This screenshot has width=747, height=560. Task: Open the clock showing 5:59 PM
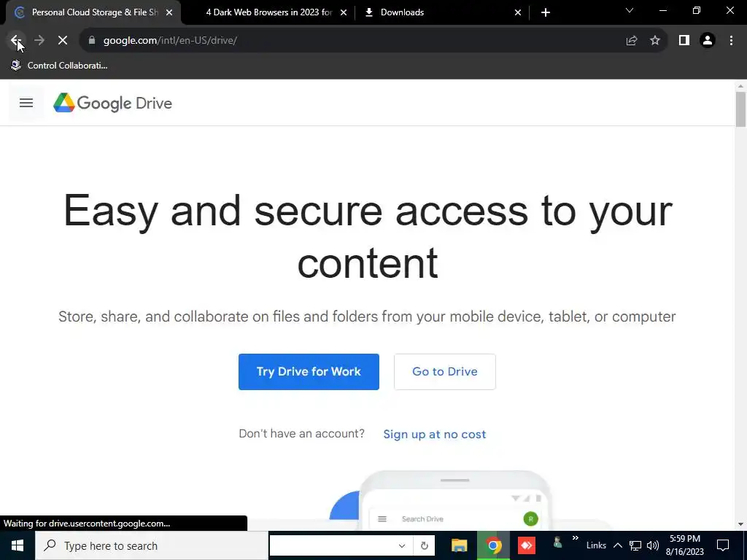click(x=684, y=545)
